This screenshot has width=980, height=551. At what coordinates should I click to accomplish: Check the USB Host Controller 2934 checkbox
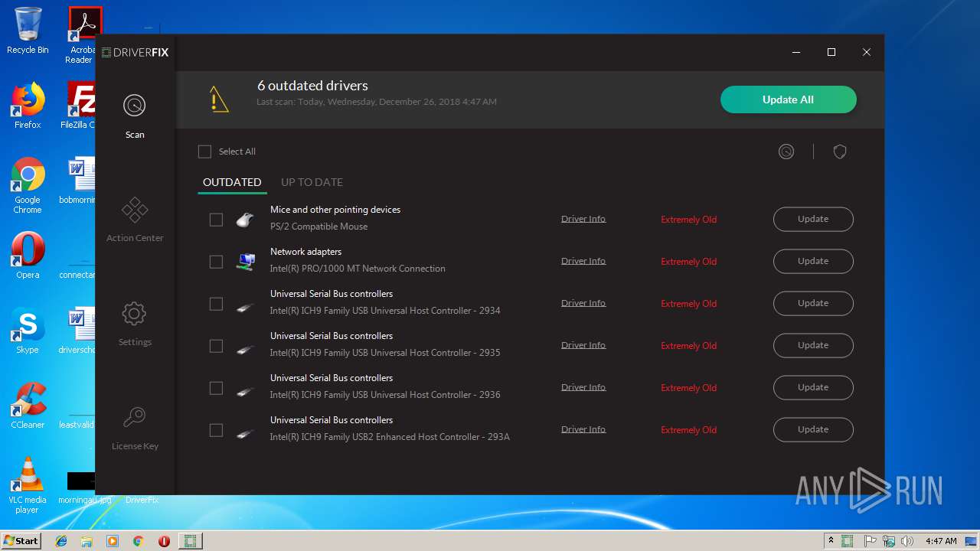coord(216,304)
